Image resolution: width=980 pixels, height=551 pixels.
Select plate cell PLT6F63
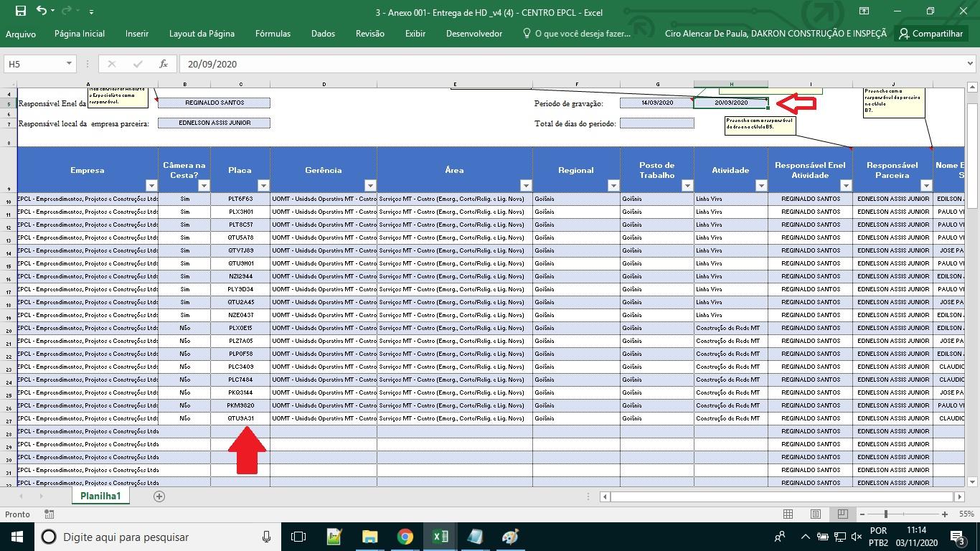point(240,199)
